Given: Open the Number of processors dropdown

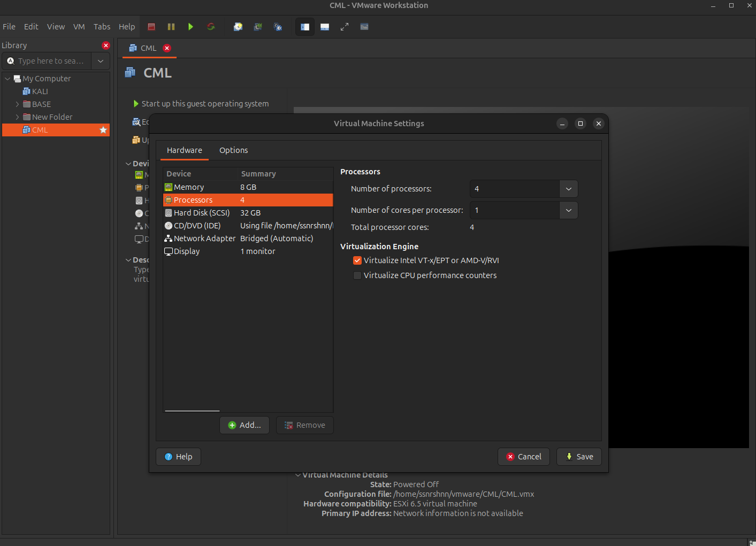Looking at the screenshot, I should 568,189.
